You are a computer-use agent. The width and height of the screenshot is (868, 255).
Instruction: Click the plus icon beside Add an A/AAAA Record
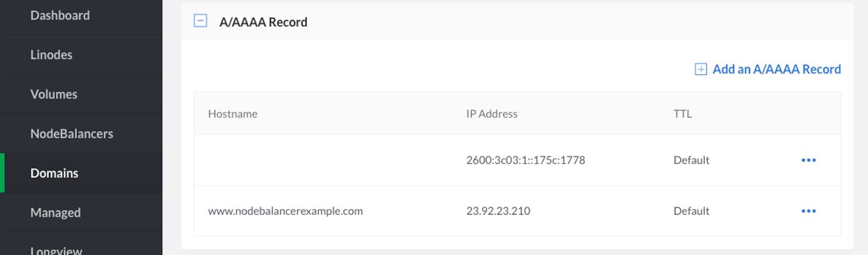pyautogui.click(x=701, y=69)
